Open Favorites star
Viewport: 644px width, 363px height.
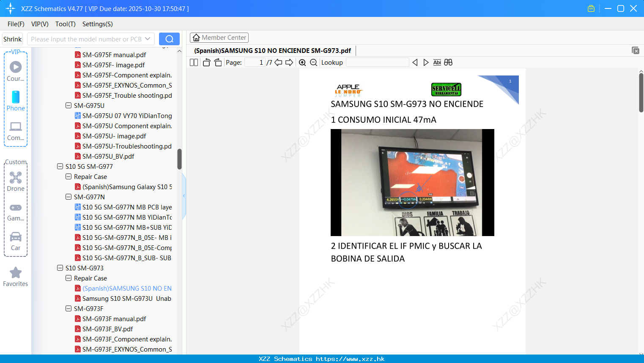tap(16, 277)
